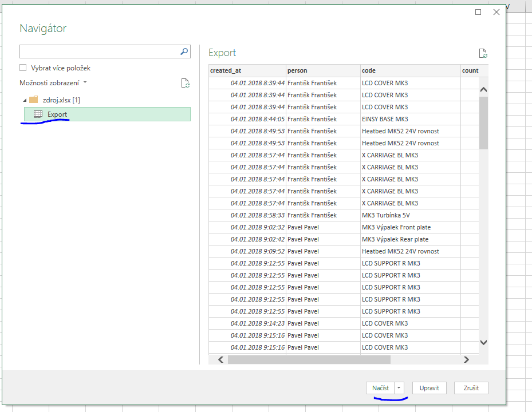Select zdroj.xlsx [1] in the tree

(x=61, y=100)
